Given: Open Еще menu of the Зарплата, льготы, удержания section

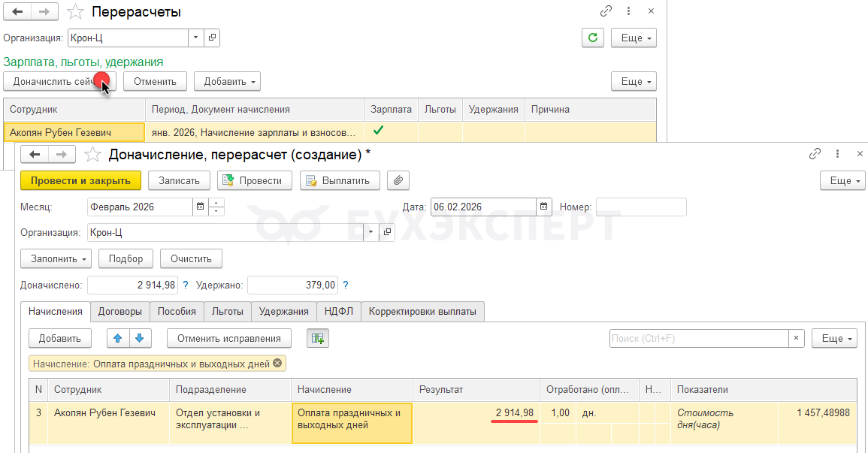Looking at the screenshot, I should pos(634,81).
